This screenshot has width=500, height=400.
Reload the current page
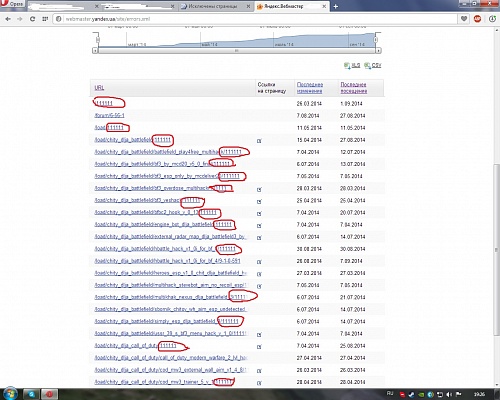click(32, 19)
